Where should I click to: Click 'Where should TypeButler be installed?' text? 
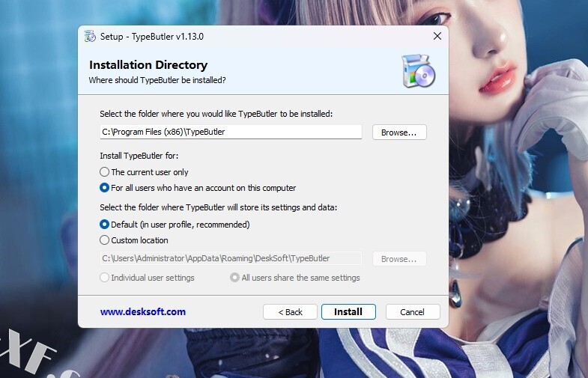157,80
